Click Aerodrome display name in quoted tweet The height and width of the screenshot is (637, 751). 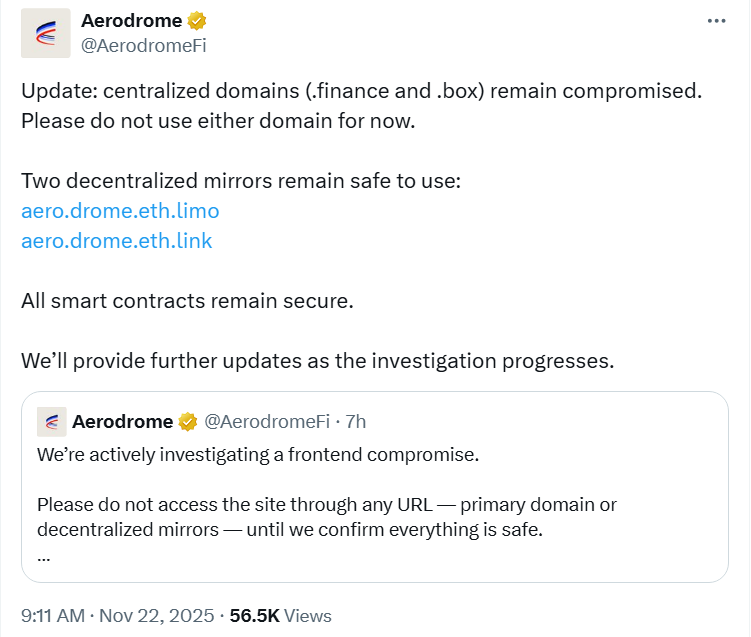[122, 422]
